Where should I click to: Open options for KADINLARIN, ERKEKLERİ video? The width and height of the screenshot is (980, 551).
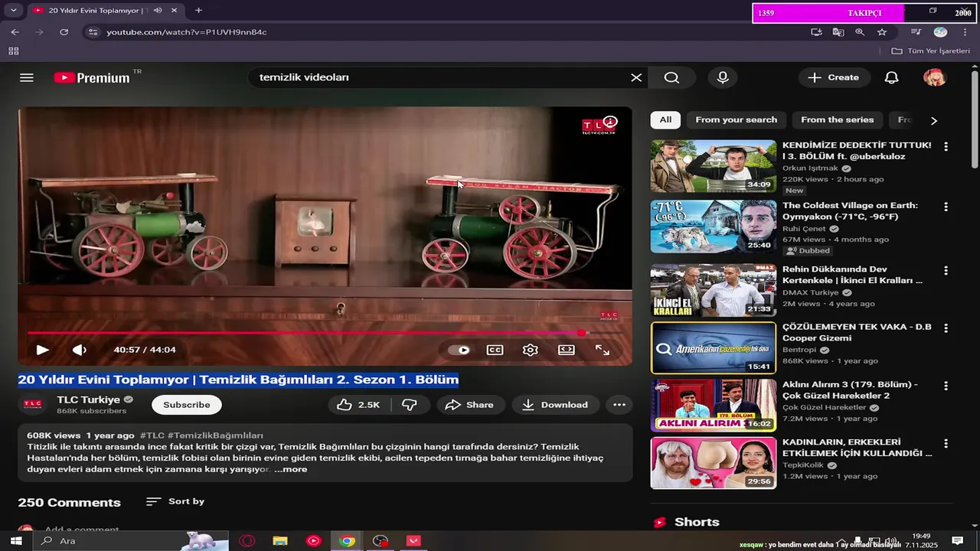pyautogui.click(x=946, y=443)
